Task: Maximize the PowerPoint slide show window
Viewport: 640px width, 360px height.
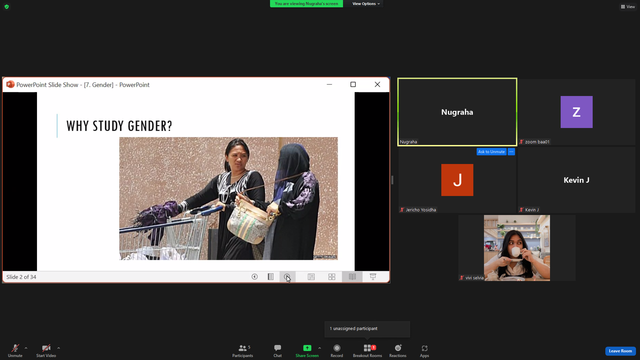Action: [353, 84]
